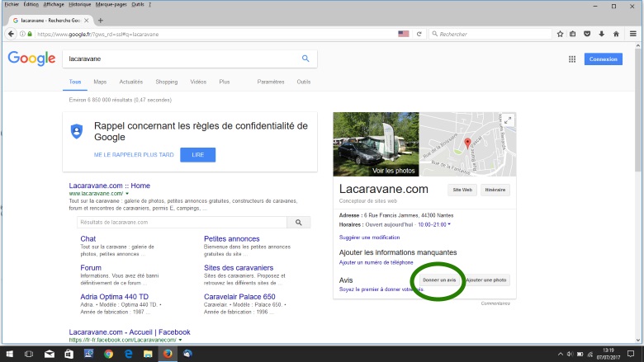Open the Microsoft Store taskbar icon
Screen dimensions: 644x362
click(69, 354)
